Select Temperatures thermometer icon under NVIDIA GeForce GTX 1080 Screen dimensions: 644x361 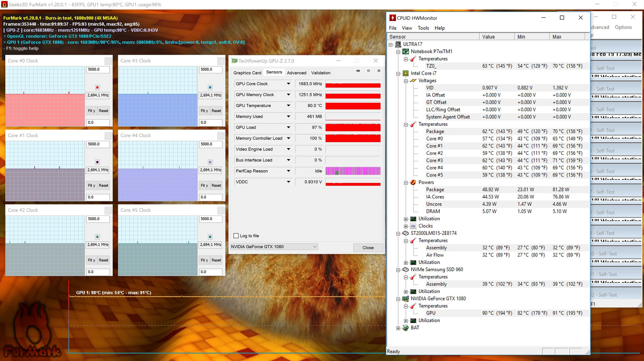[x=413, y=306]
